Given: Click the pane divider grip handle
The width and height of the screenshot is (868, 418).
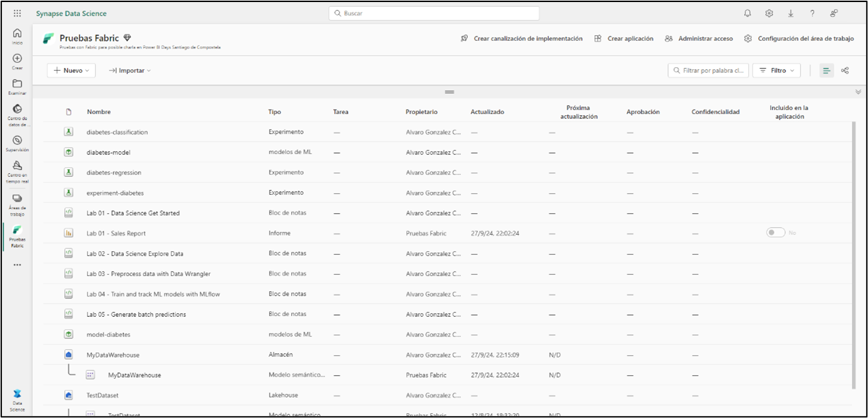Looking at the screenshot, I should coord(450,92).
